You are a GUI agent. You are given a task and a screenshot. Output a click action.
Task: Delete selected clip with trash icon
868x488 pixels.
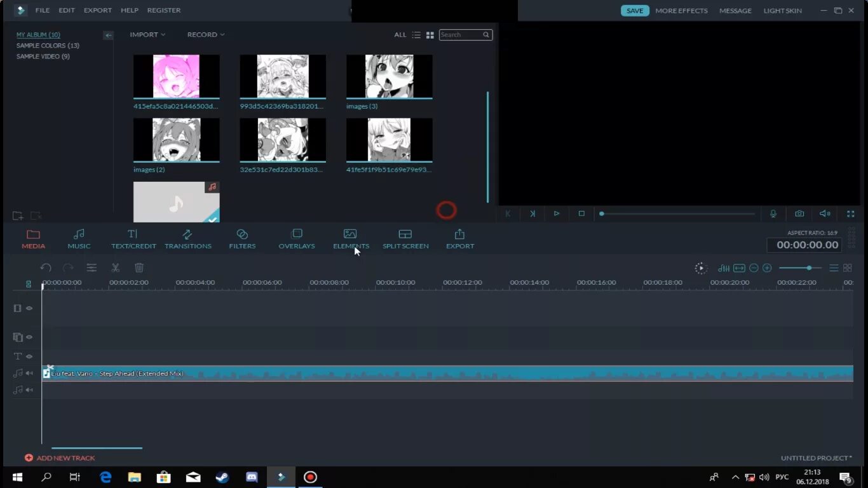click(139, 268)
